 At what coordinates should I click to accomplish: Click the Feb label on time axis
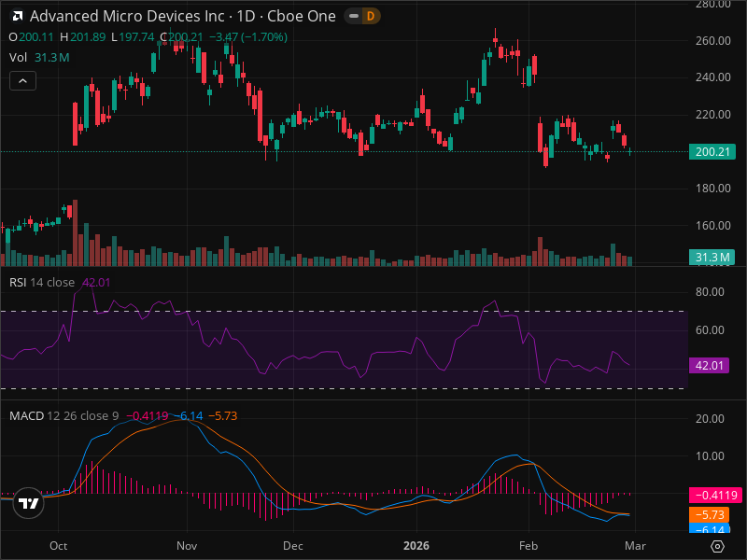(x=528, y=546)
